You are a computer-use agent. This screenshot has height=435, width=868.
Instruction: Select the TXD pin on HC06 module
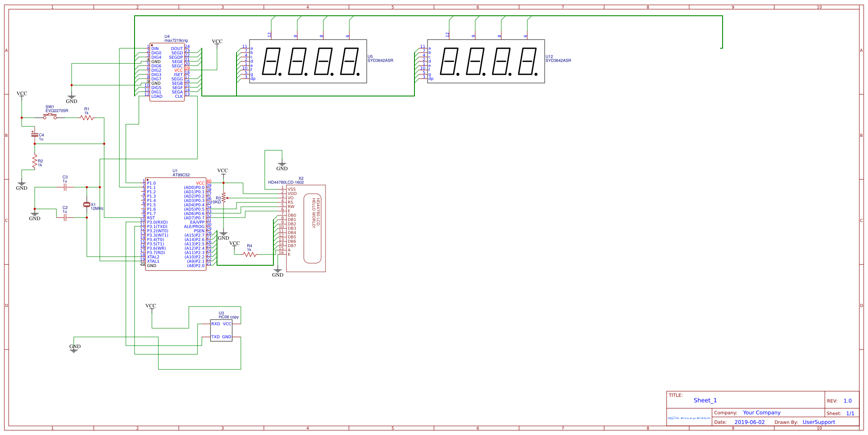216,337
